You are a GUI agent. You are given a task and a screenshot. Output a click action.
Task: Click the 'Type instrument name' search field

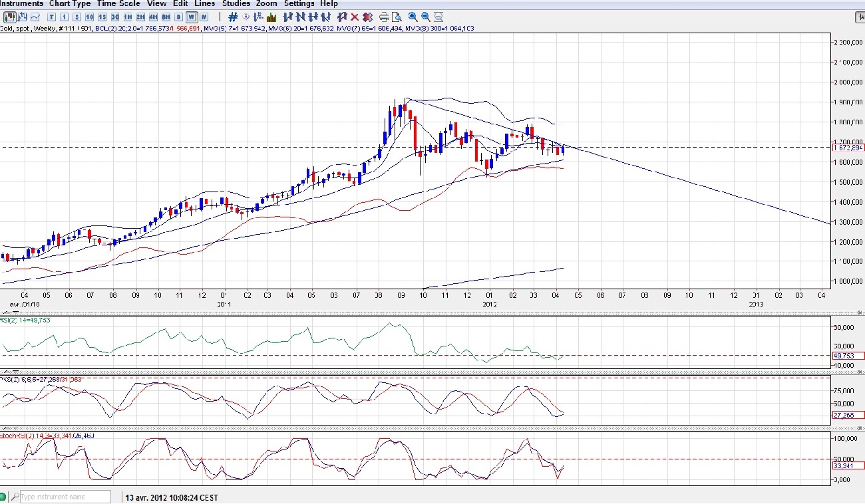pos(64,497)
